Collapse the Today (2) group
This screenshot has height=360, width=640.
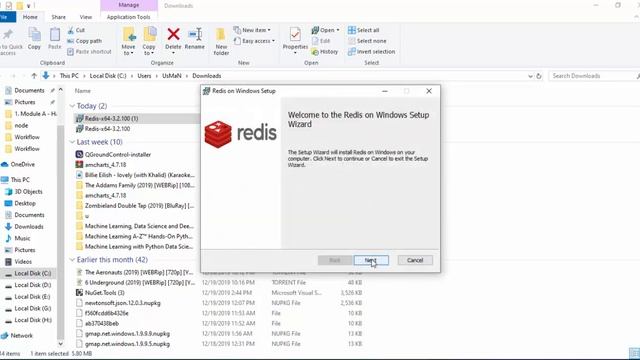pyautogui.click(x=72, y=106)
